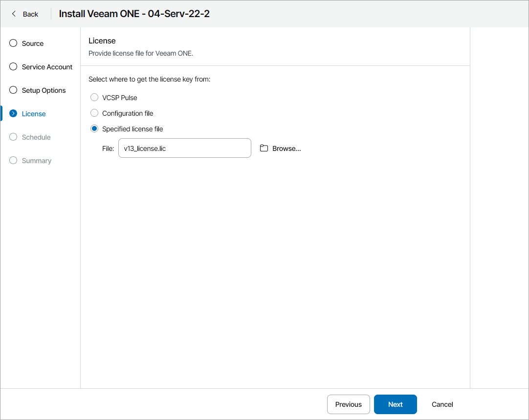Click the Browse... label to pick file

coord(287,148)
